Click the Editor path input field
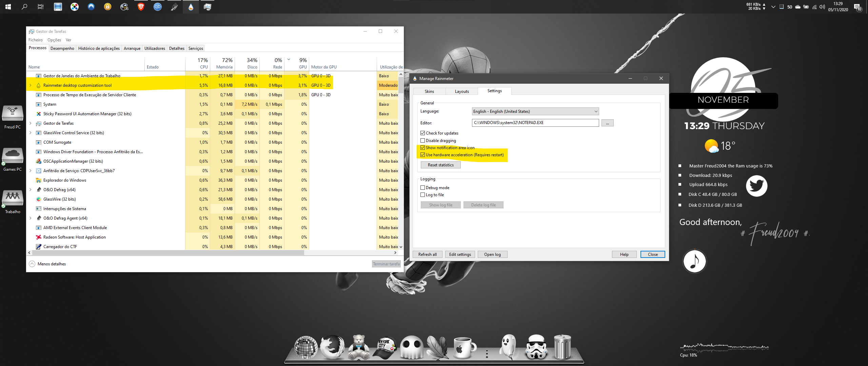This screenshot has width=868, height=366. point(535,123)
